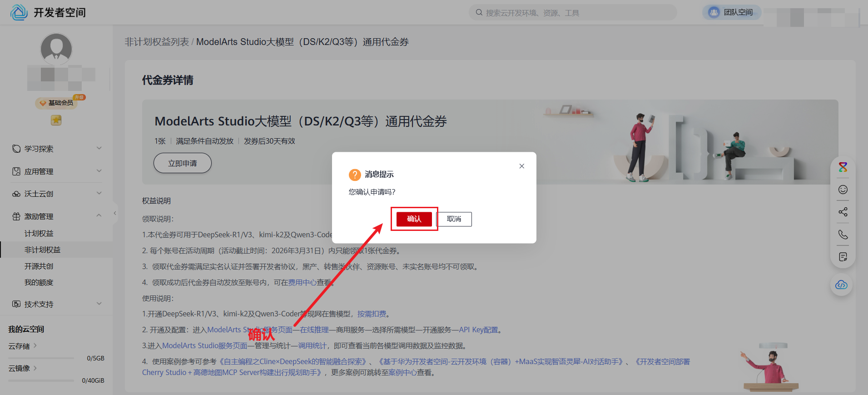
Task: Click the 立即申请 button
Action: point(183,163)
